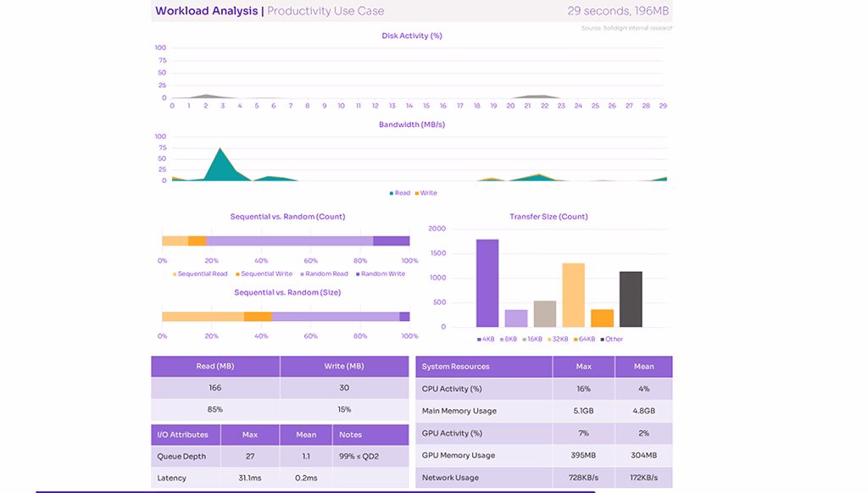Select the 0.2ms latency mean value
This screenshot has width=868, height=493.
[306, 478]
